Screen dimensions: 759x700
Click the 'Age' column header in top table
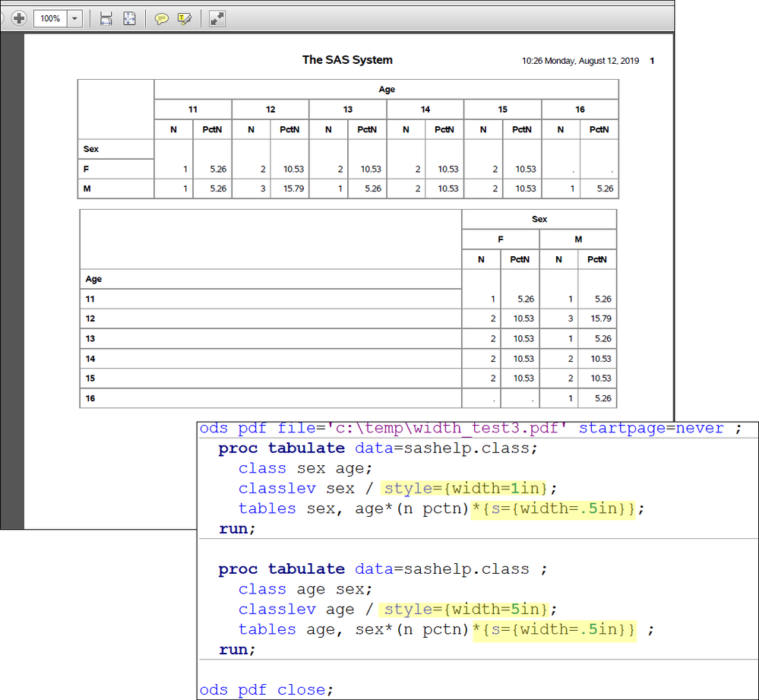[x=387, y=90]
